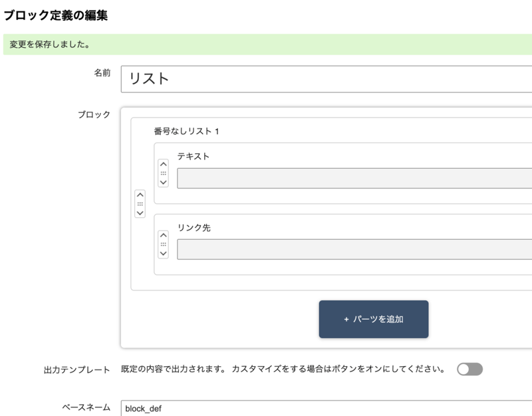Move 番号なしリスト 1 block up
532x416 pixels.
click(140, 195)
